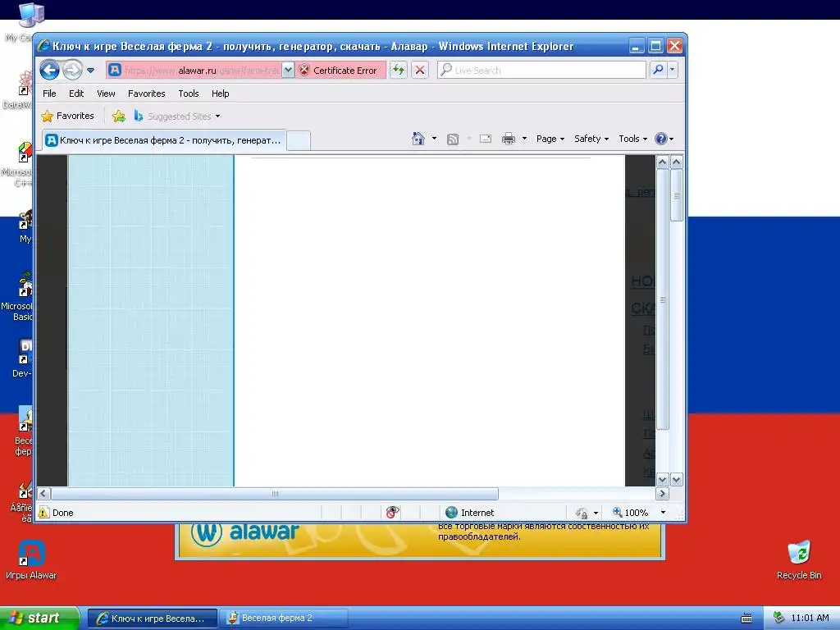The height and width of the screenshot is (630, 840).
Task: Click the 100% zoom level button
Action: (x=631, y=513)
